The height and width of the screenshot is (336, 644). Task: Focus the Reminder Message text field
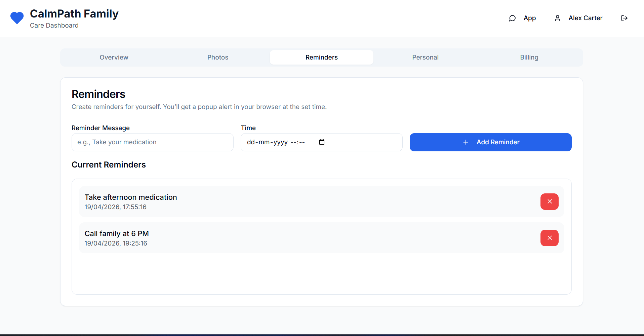click(152, 142)
